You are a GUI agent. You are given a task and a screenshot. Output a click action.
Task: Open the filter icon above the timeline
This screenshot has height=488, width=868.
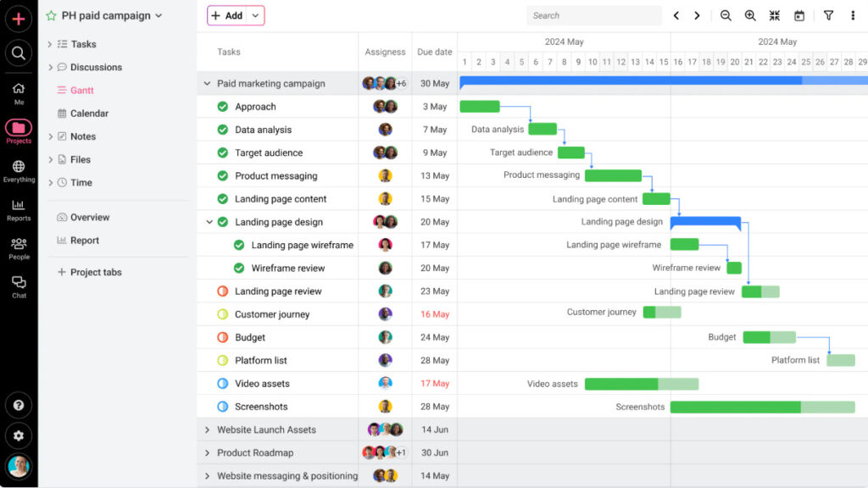pos(828,15)
